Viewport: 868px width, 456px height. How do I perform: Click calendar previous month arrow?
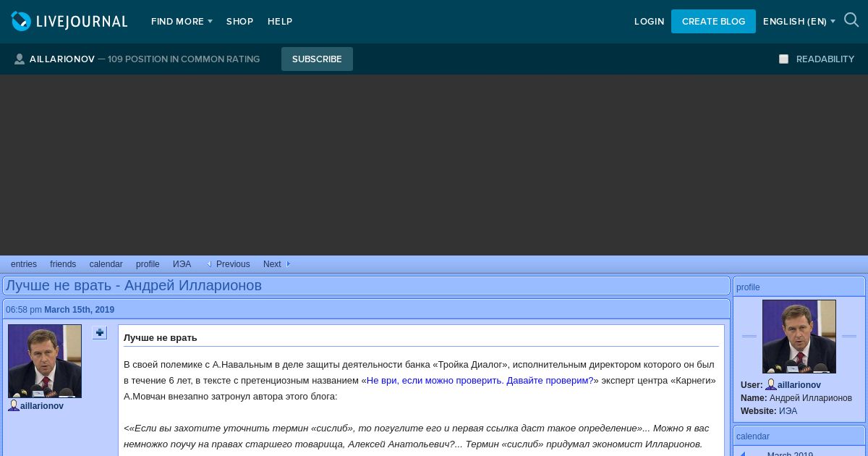tap(743, 454)
